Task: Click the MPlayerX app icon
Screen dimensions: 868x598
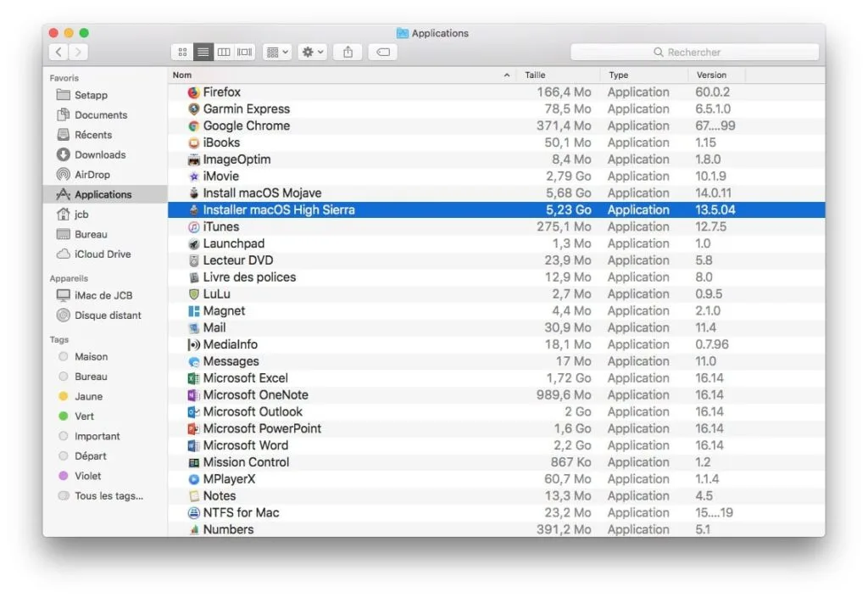Action: pos(193,479)
